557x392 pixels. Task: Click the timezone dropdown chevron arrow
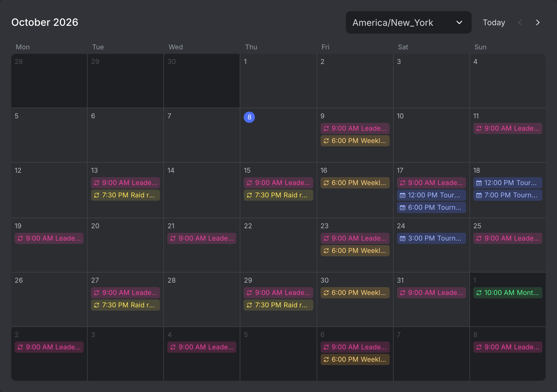click(459, 22)
